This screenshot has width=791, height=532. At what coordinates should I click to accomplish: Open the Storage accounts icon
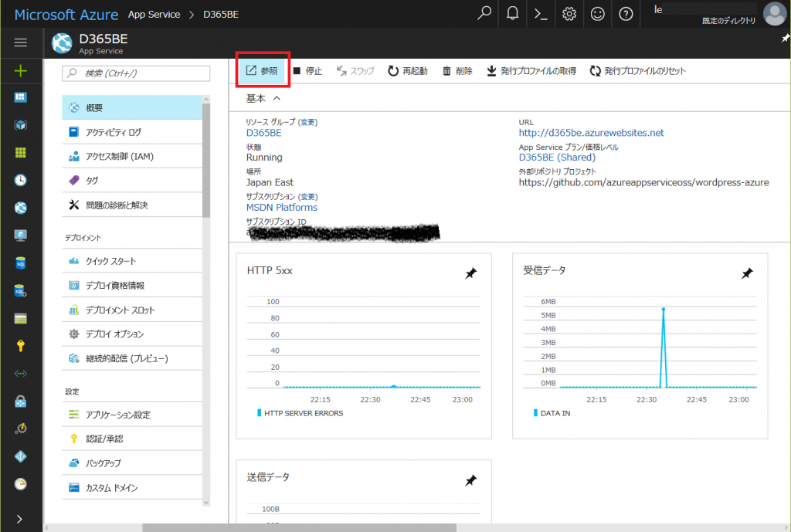coord(20,319)
